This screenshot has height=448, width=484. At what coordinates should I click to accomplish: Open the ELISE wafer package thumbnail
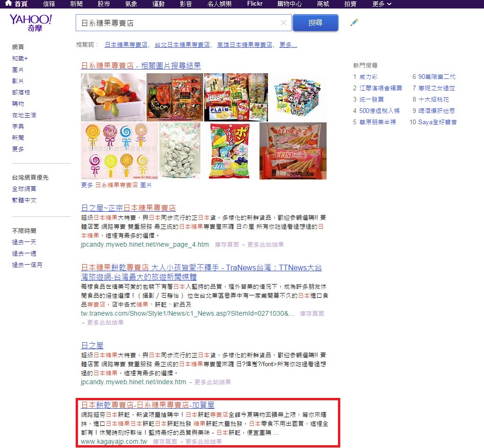click(x=293, y=151)
